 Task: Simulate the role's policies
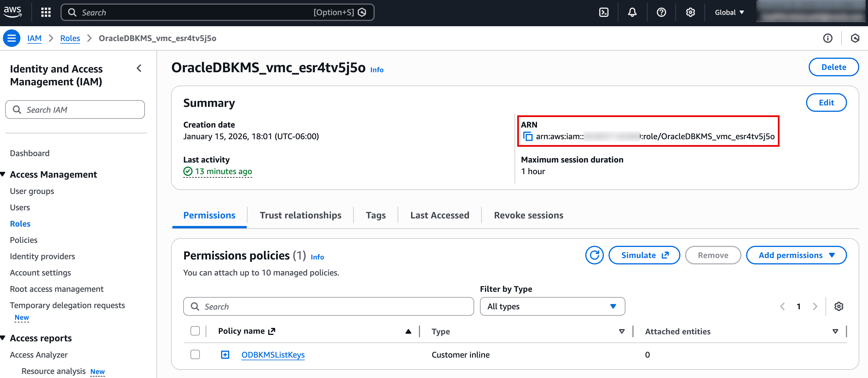click(x=644, y=255)
